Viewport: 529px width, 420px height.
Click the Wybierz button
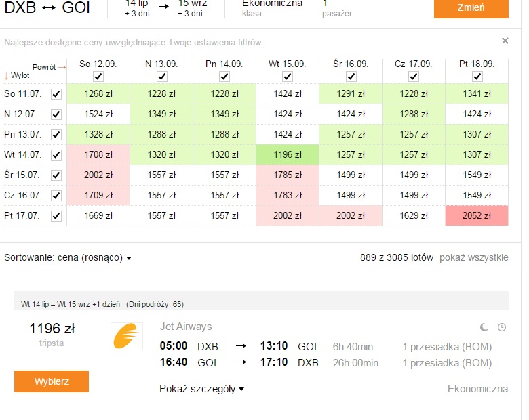point(52,381)
